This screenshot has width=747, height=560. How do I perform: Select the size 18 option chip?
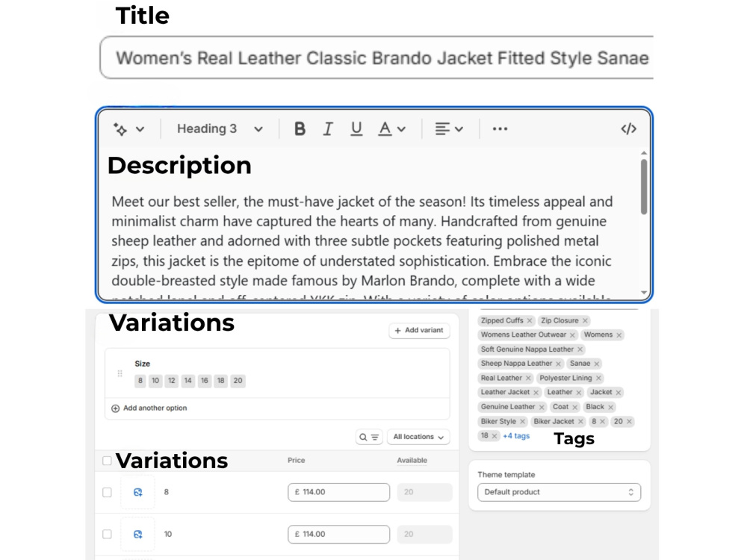tap(220, 381)
